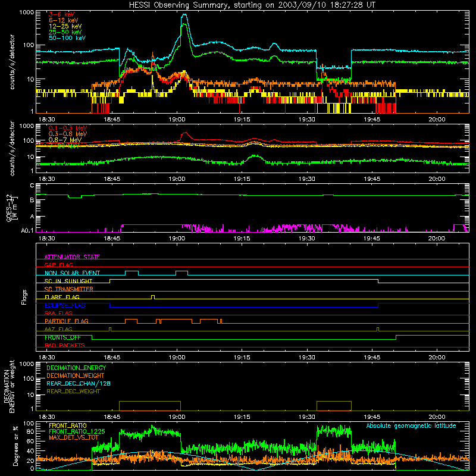Viewport: 476px width, 476px height.
Task: Select the vertical Flags axis title
Action: tap(24, 297)
